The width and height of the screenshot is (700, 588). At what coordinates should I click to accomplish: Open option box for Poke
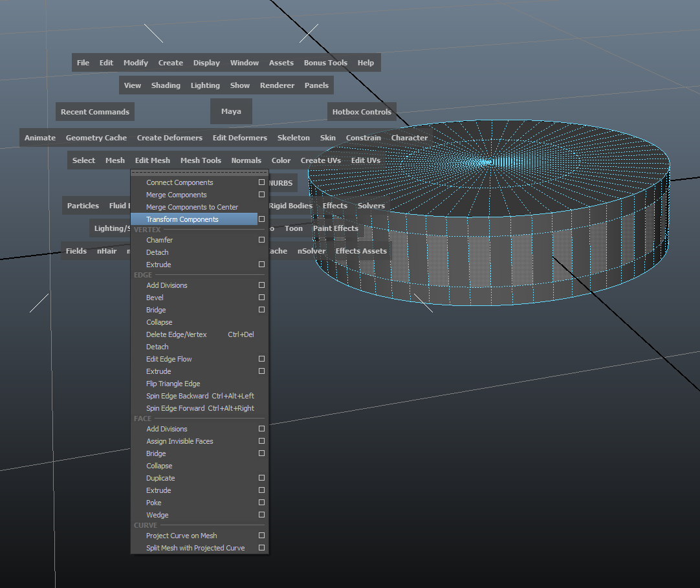point(261,502)
